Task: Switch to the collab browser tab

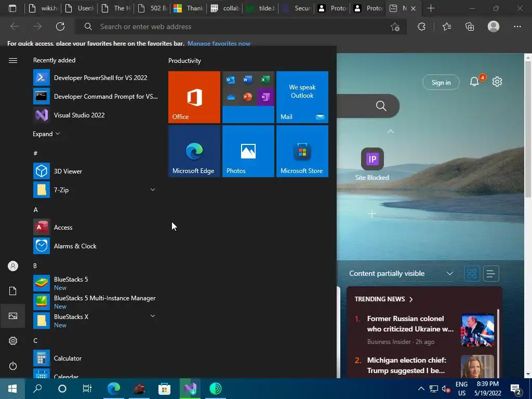Action: (x=225, y=8)
